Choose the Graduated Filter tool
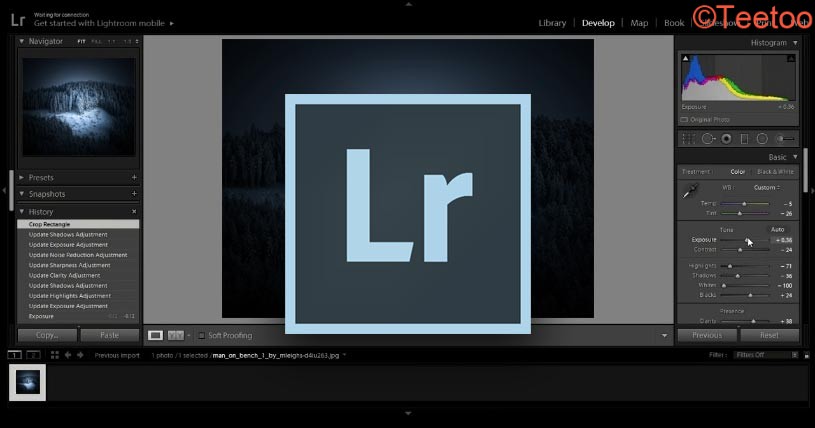The image size is (815, 428). coord(744,139)
